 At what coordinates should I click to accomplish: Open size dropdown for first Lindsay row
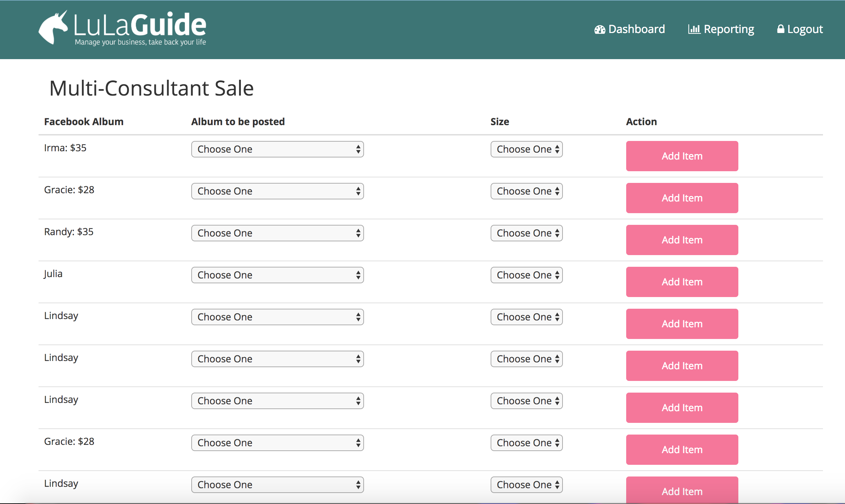pyautogui.click(x=526, y=317)
